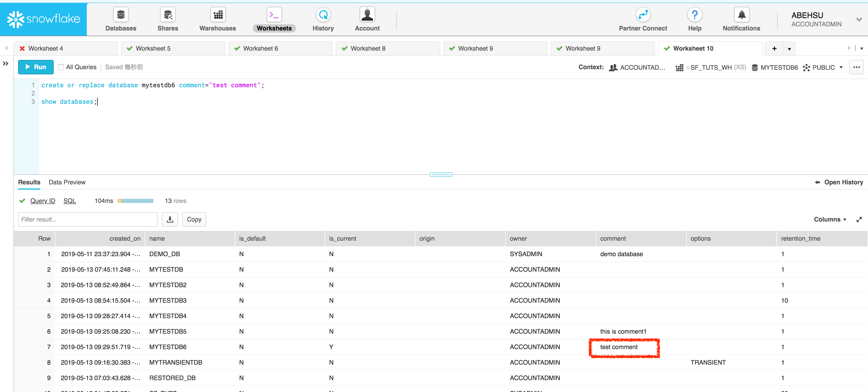The height and width of the screenshot is (392, 868).
Task: Close Worksheet 4 red X icon
Action: coord(22,49)
